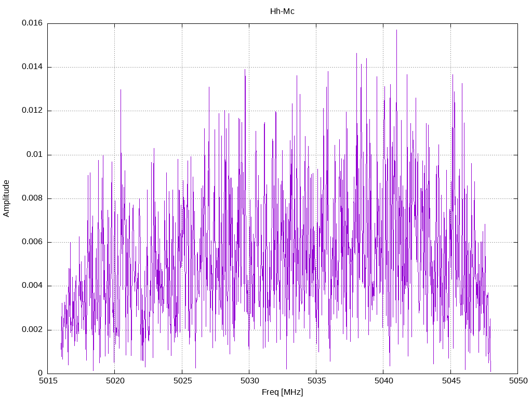Select the 'Amplitude' y-axis label
The height and width of the screenshot is (399, 532).
click(x=6, y=198)
